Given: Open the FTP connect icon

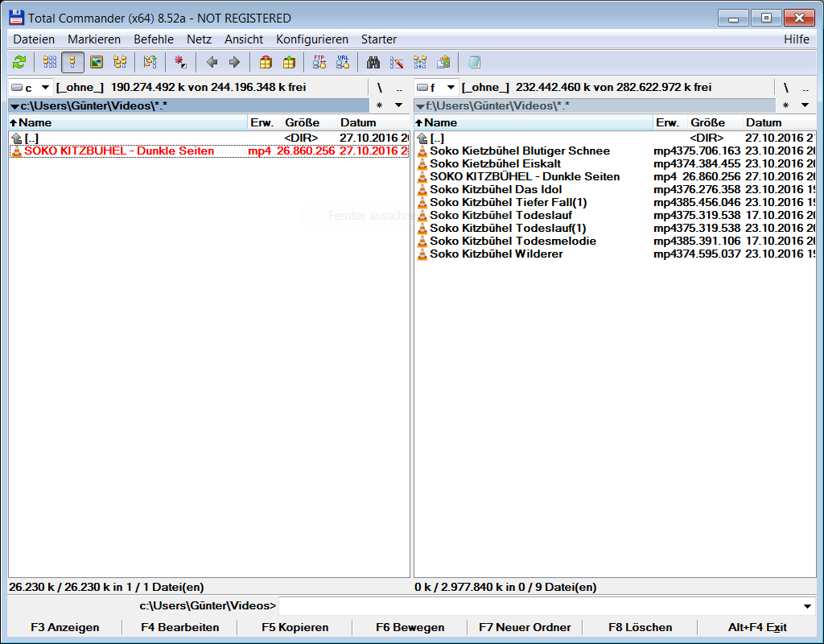Looking at the screenshot, I should coord(319,62).
